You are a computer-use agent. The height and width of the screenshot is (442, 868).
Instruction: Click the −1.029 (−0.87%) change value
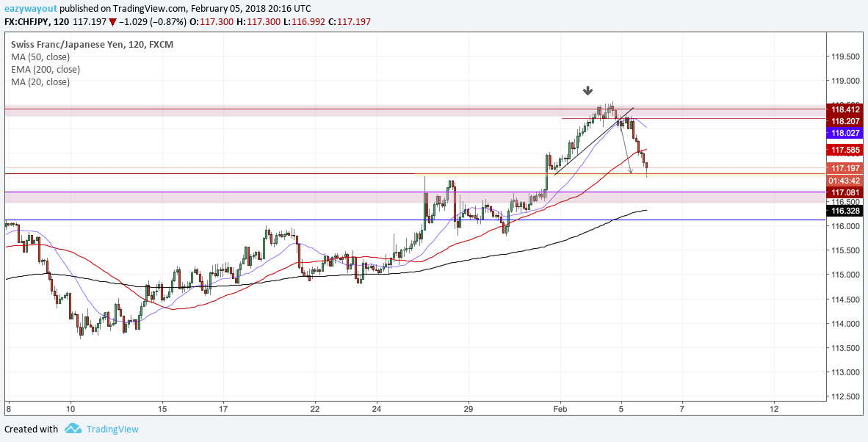coord(153,21)
